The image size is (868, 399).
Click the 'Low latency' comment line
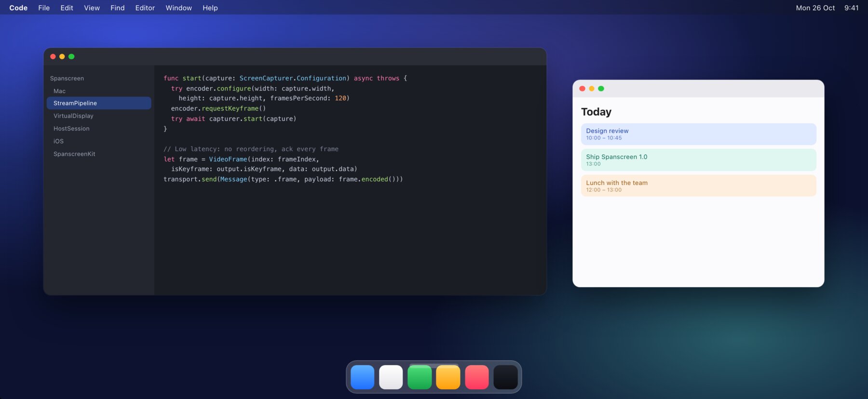click(x=251, y=149)
